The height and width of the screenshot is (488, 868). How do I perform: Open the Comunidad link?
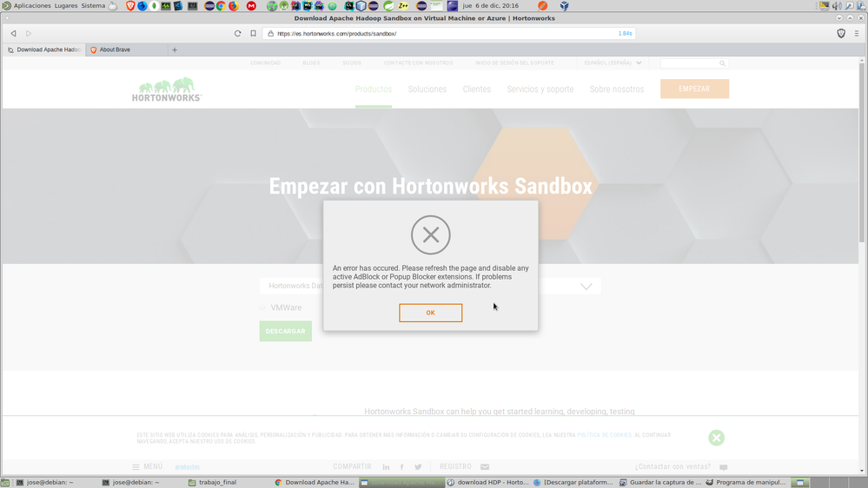(265, 63)
